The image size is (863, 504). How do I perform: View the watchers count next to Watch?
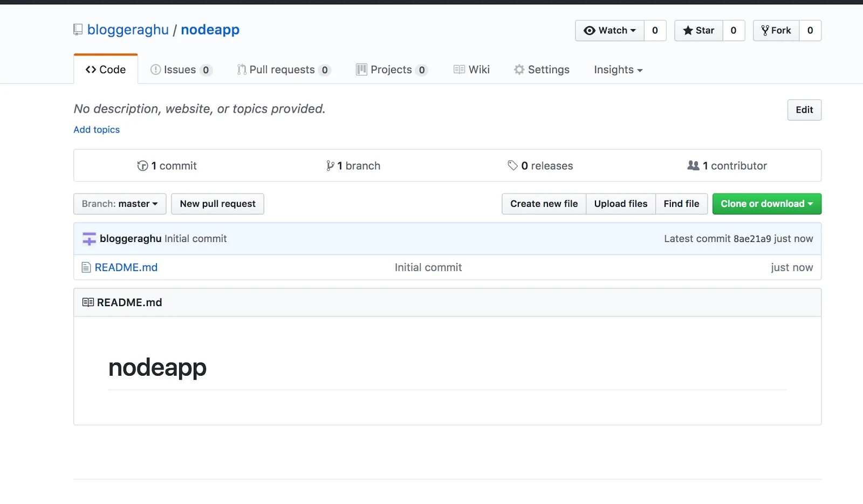click(x=655, y=31)
